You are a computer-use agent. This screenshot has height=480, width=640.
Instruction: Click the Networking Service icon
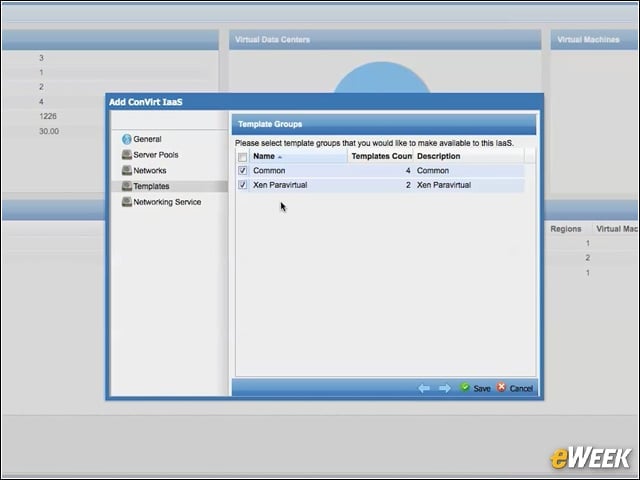[127, 202]
